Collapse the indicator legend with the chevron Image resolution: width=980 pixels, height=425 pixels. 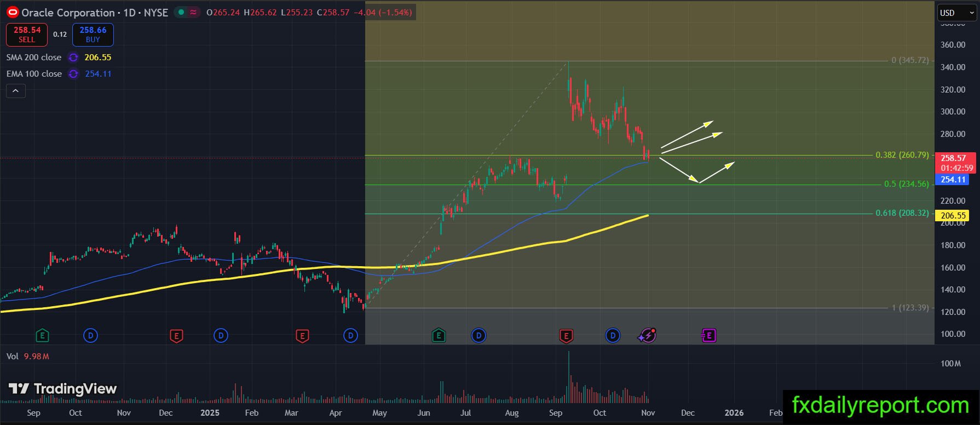tap(16, 91)
